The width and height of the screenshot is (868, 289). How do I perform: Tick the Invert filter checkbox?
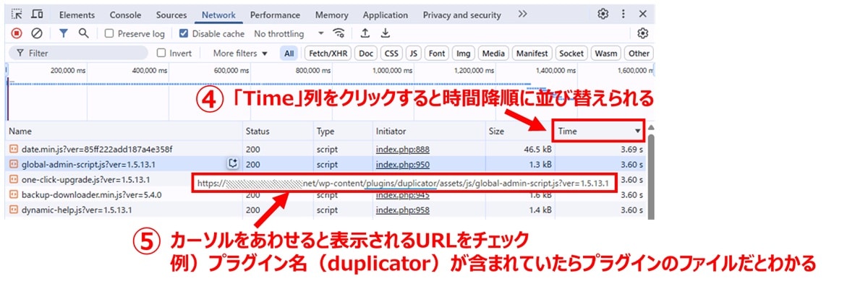(161, 53)
